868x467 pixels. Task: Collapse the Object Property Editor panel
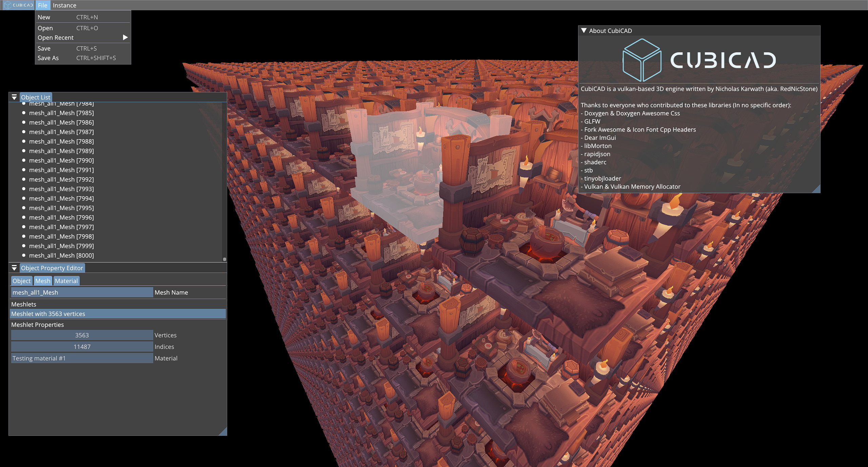(x=14, y=268)
